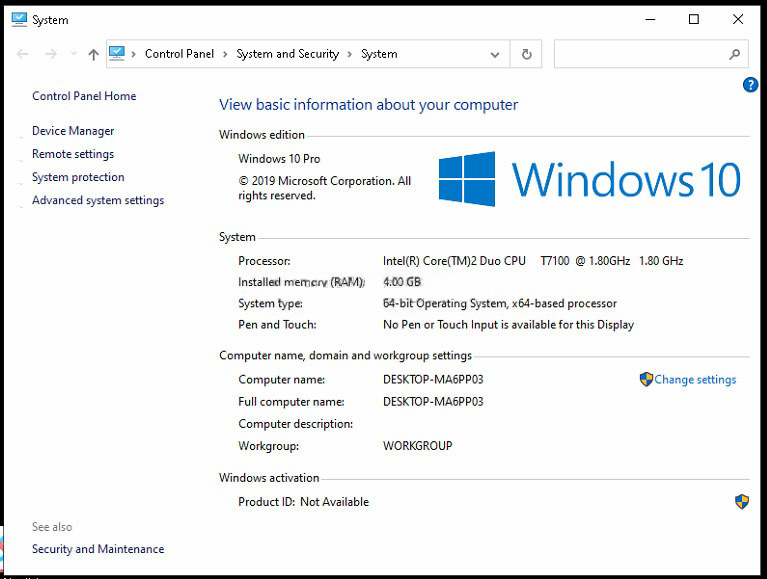Open the address bar history dropdown
The width and height of the screenshot is (767, 579).
coord(495,55)
